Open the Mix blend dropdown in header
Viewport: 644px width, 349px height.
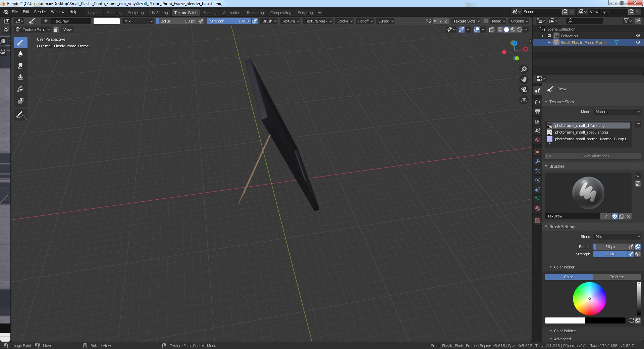point(138,21)
